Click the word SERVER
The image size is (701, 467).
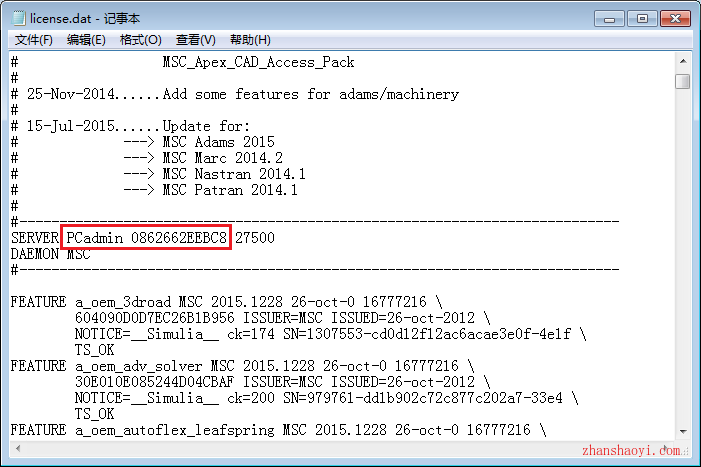pyautogui.click(x=35, y=238)
